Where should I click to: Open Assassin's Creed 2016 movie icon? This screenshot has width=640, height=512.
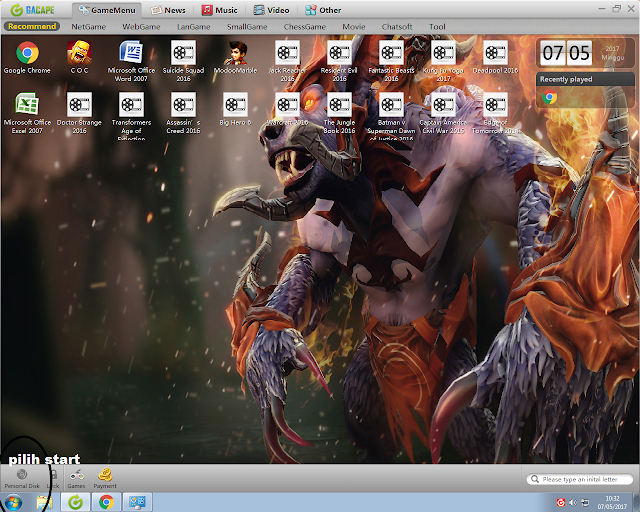click(183, 105)
